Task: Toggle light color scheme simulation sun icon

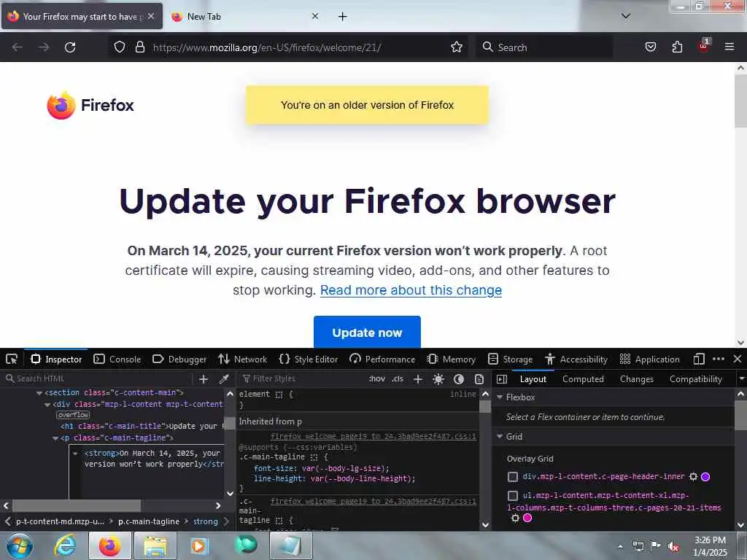Action: point(438,379)
